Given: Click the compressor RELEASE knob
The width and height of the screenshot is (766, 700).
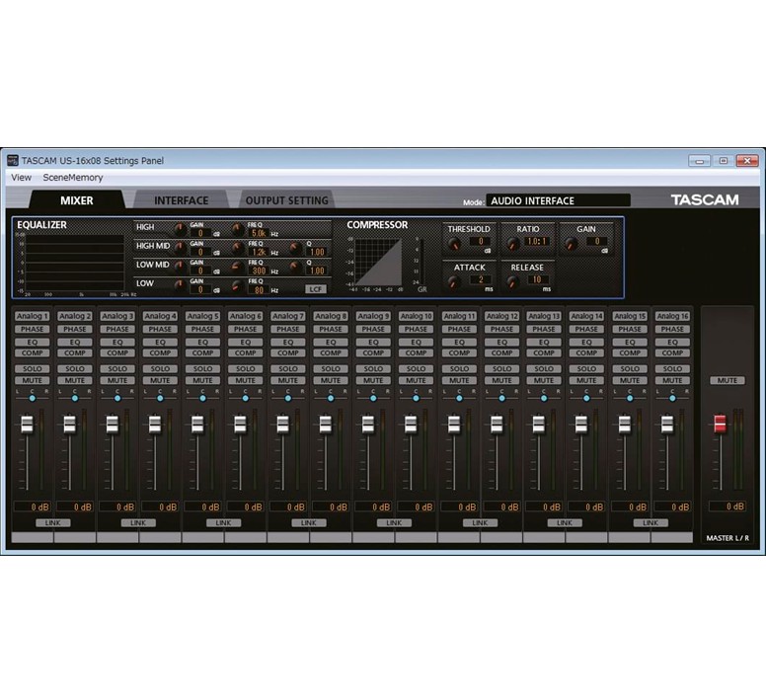Looking at the screenshot, I should (512, 281).
